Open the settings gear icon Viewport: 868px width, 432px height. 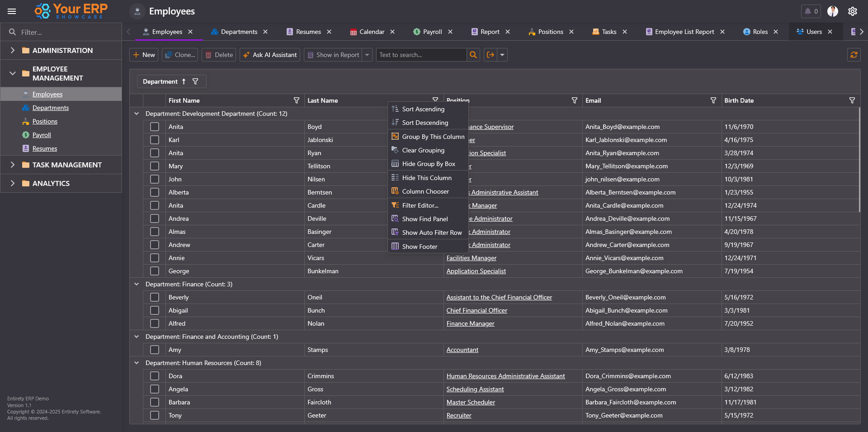(x=852, y=11)
